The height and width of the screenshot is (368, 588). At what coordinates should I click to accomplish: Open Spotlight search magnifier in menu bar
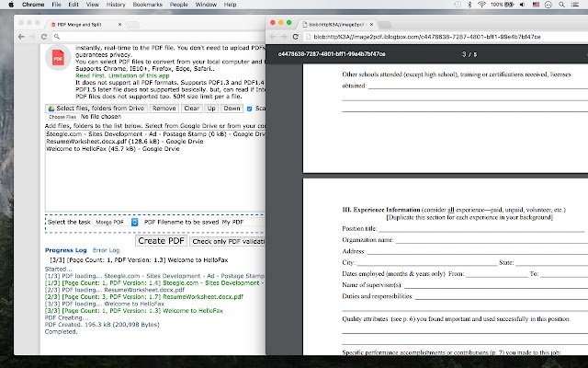(561, 5)
